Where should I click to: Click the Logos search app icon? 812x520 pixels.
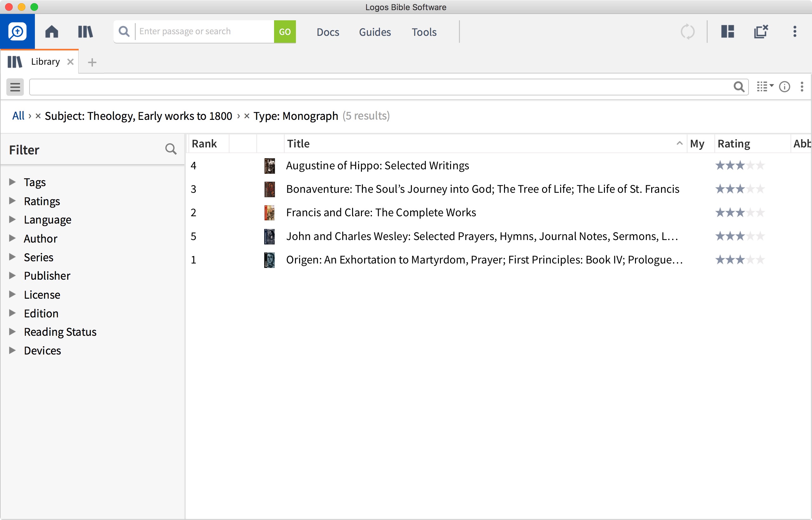[x=17, y=31]
